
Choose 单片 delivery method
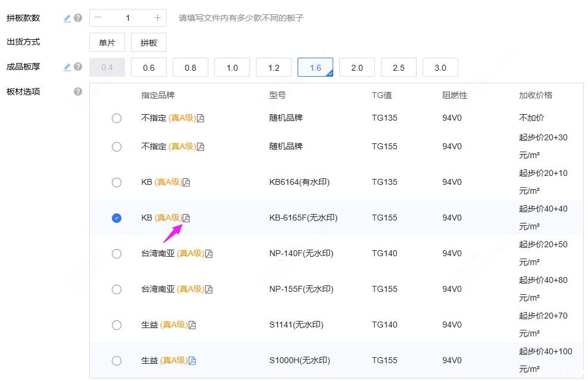coord(107,43)
